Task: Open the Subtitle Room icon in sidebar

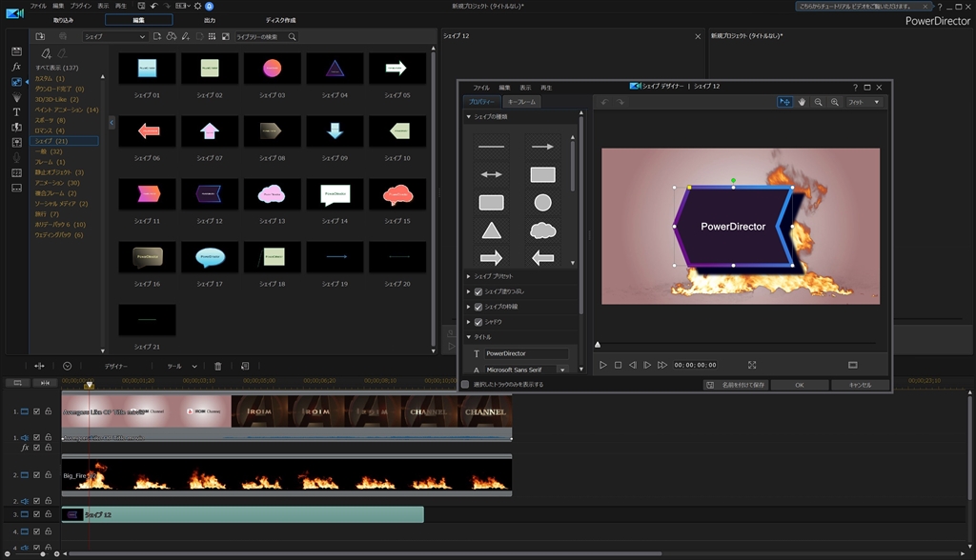Action: [17, 188]
